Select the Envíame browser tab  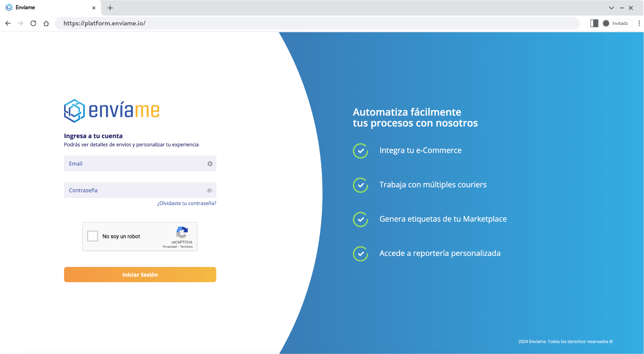[x=50, y=7]
